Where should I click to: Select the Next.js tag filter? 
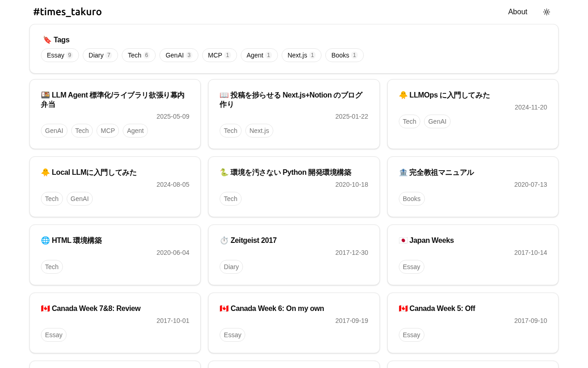point(301,55)
